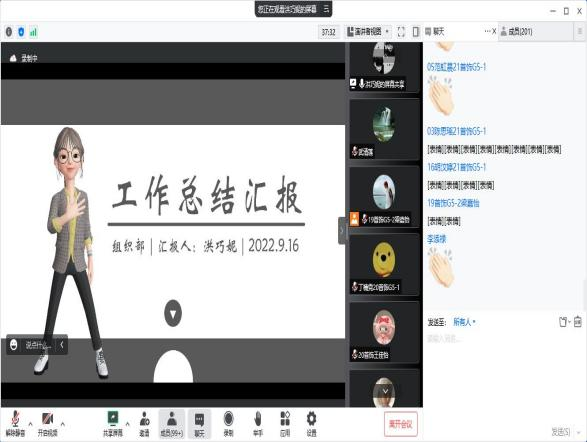Enter full screen mode icon
Screen dimensions: 587x442
point(401,32)
